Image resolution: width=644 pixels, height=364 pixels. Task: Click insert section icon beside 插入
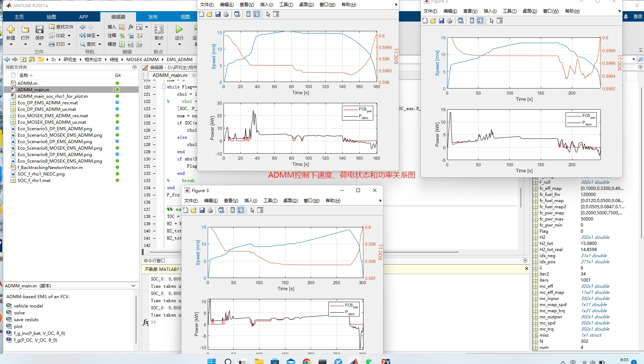[122, 27]
